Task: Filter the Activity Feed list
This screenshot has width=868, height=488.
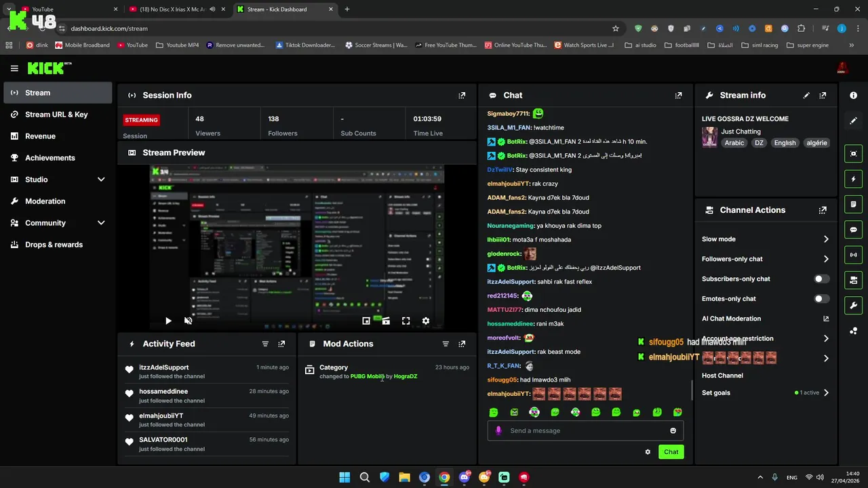Action: [265, 344]
